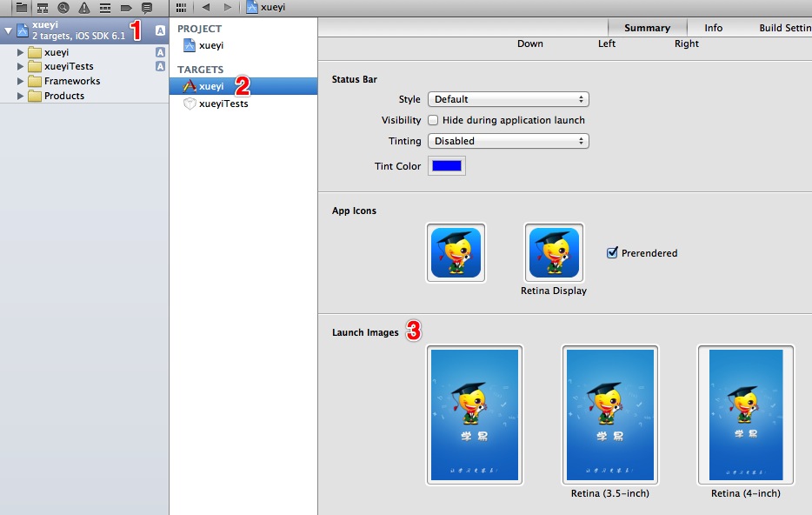
Task: Click the Retina Display app icon well
Action: 554,253
